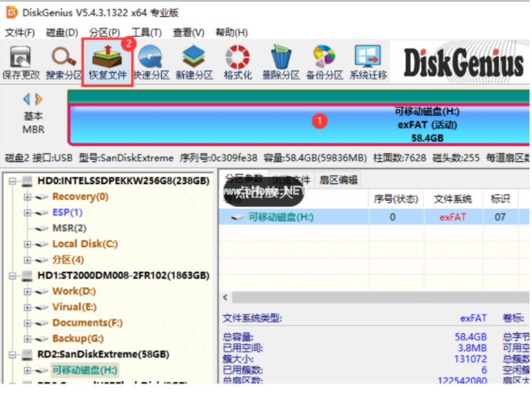Screen dimensions: 532x394
Task: Select the blue H: exFAT partition bar
Action: 300,123
